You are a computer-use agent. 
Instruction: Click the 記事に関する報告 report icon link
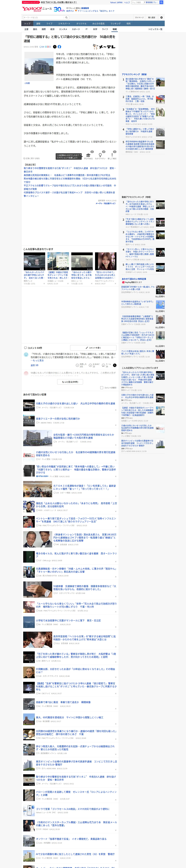coord(32,158)
